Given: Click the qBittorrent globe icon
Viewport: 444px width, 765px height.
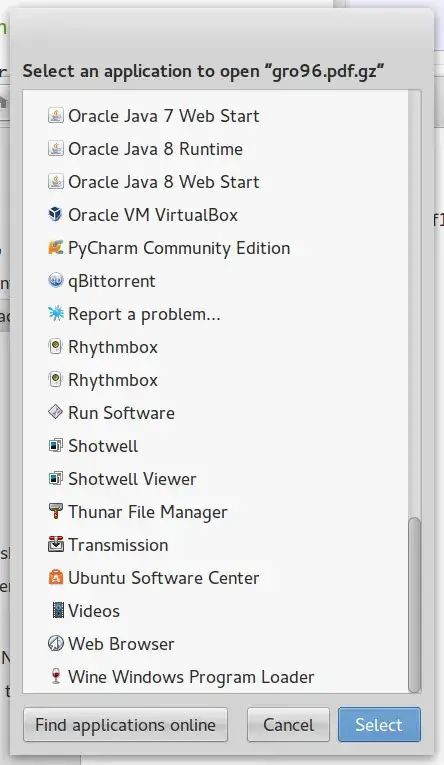Looking at the screenshot, I should 56,280.
